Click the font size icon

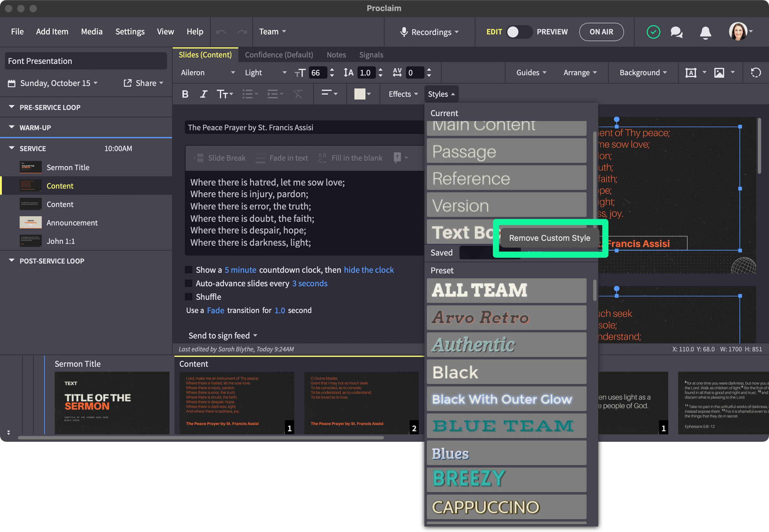(300, 73)
